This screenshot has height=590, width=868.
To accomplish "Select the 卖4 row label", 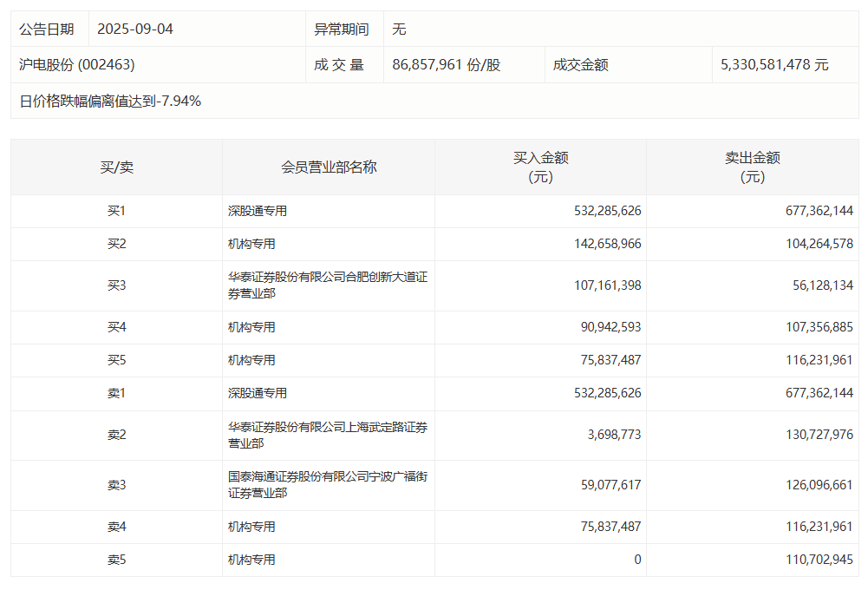I will point(117,527).
